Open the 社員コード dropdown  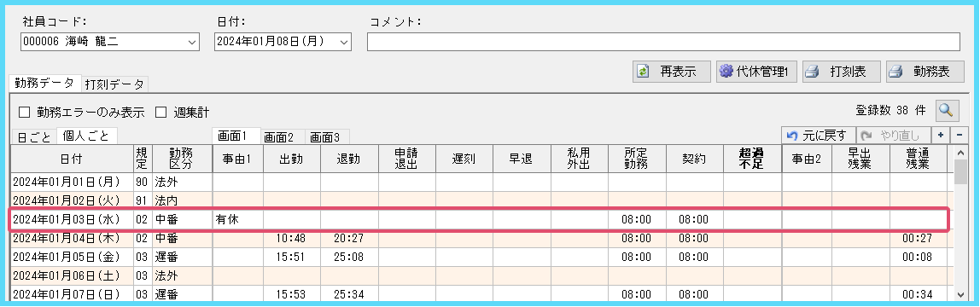(x=192, y=43)
